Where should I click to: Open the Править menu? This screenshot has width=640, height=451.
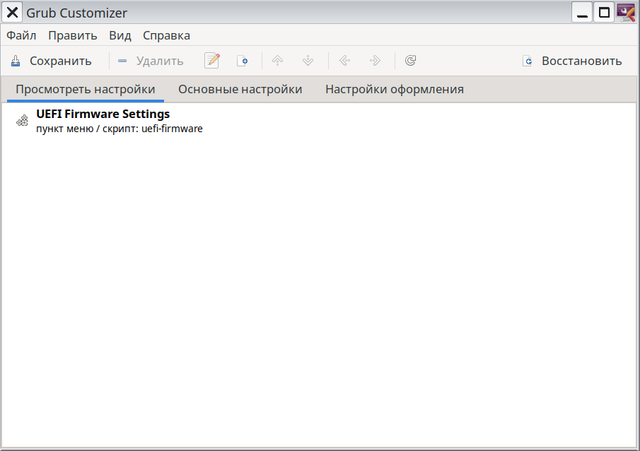73,36
